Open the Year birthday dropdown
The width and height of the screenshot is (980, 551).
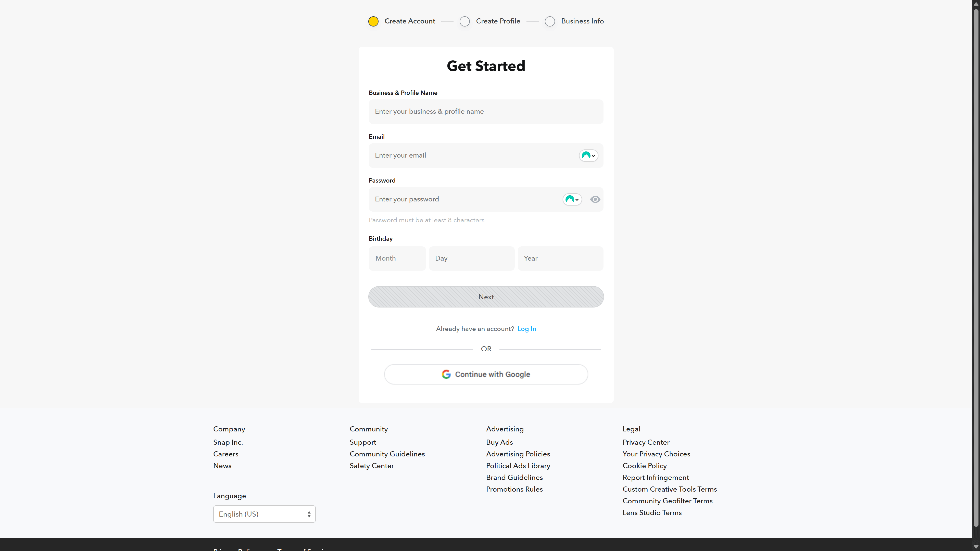[x=560, y=258]
